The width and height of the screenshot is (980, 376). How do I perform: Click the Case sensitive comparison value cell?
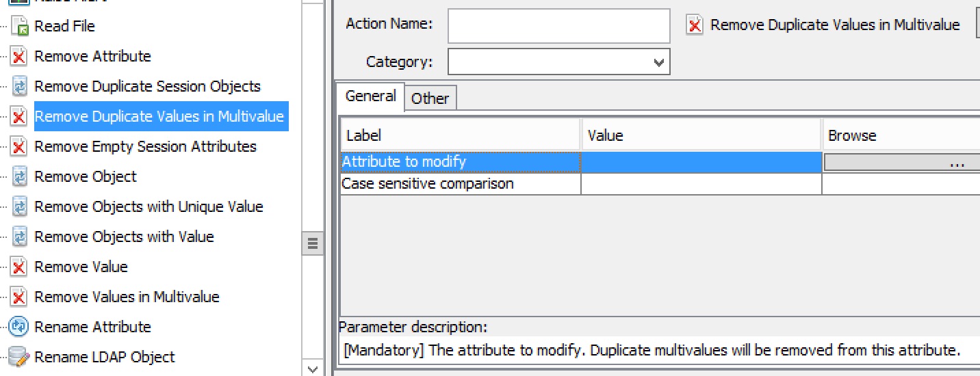[701, 184]
